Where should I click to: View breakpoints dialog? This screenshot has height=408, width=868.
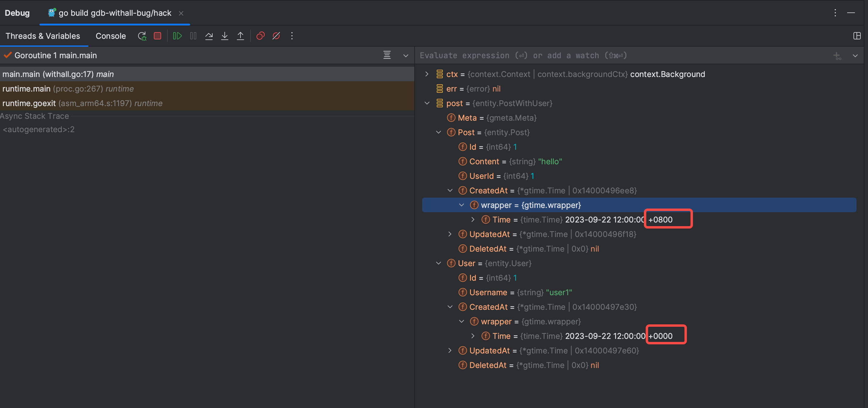click(x=260, y=36)
